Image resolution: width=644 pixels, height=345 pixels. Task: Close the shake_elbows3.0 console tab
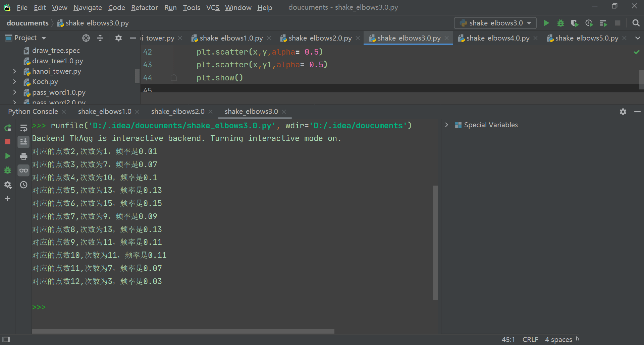[284, 112]
